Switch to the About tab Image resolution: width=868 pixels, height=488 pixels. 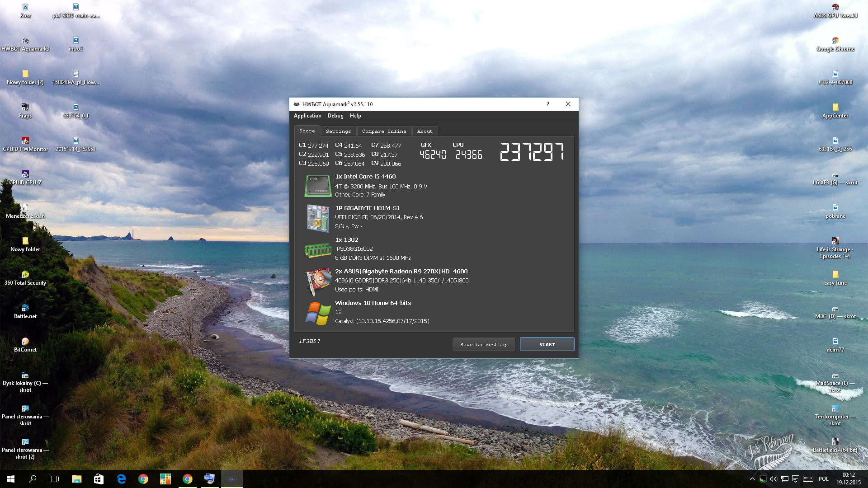[425, 131]
